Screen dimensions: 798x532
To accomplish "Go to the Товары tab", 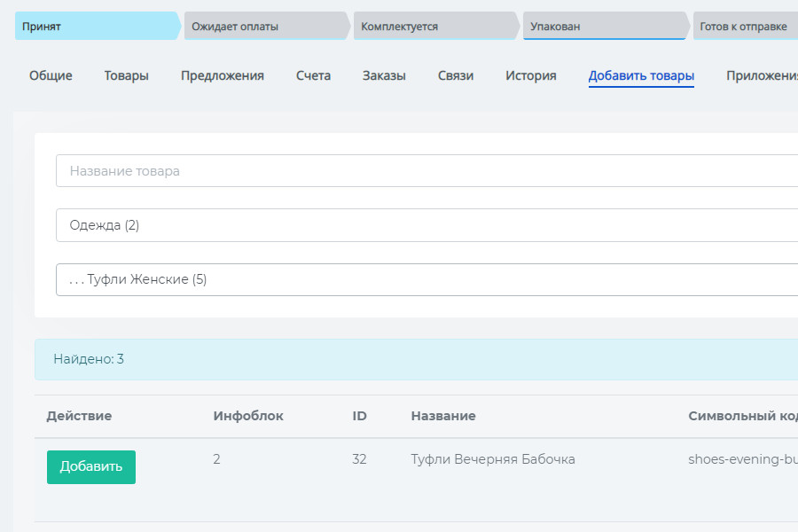I will 126,75.
